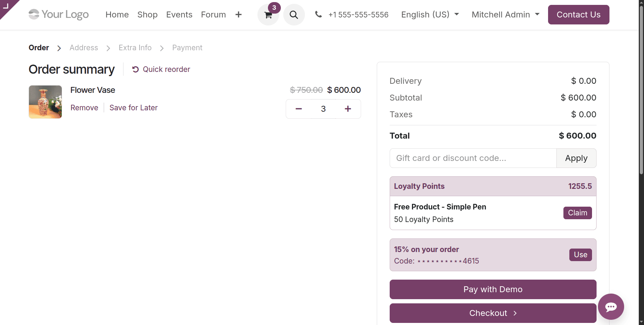Click the Your Logo image

click(59, 14)
